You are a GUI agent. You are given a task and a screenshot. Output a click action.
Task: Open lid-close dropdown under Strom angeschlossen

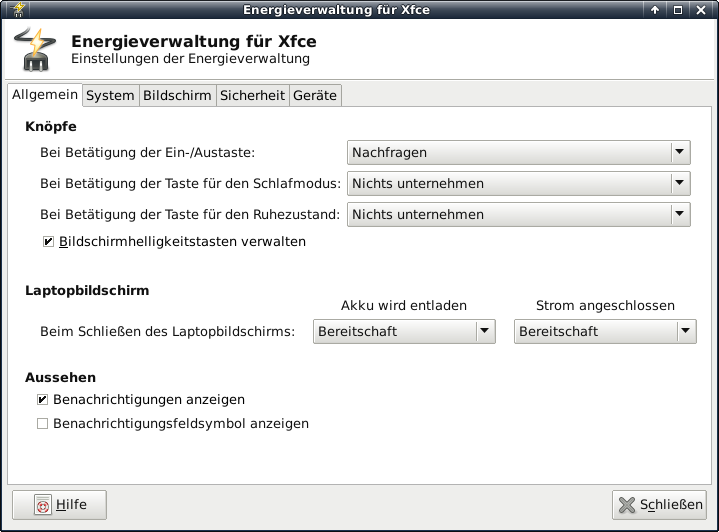605,332
